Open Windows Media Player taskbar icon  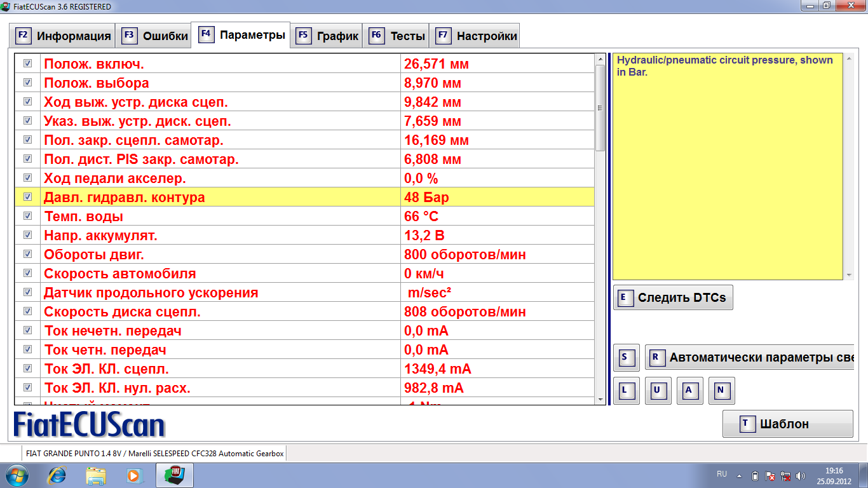[134, 475]
